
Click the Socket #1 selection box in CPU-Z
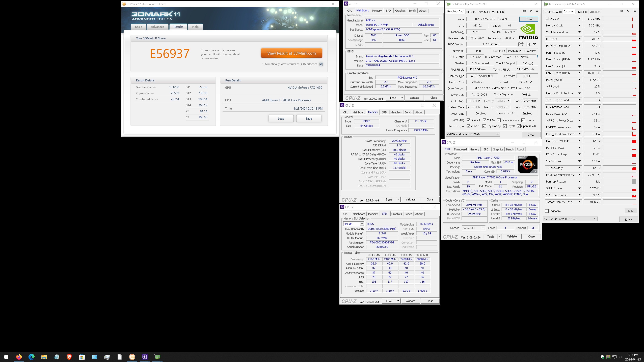point(473,228)
